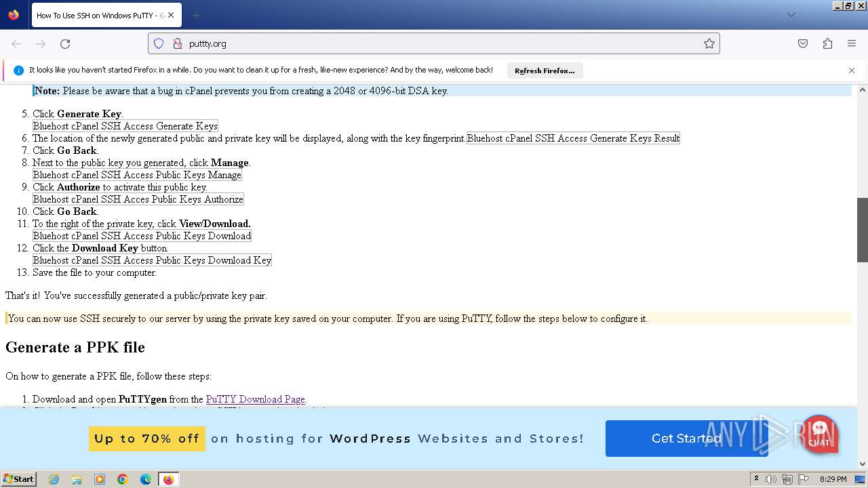
Task: Select the 'How To Use SSH on Windows PuTTY' tab
Action: (x=105, y=15)
